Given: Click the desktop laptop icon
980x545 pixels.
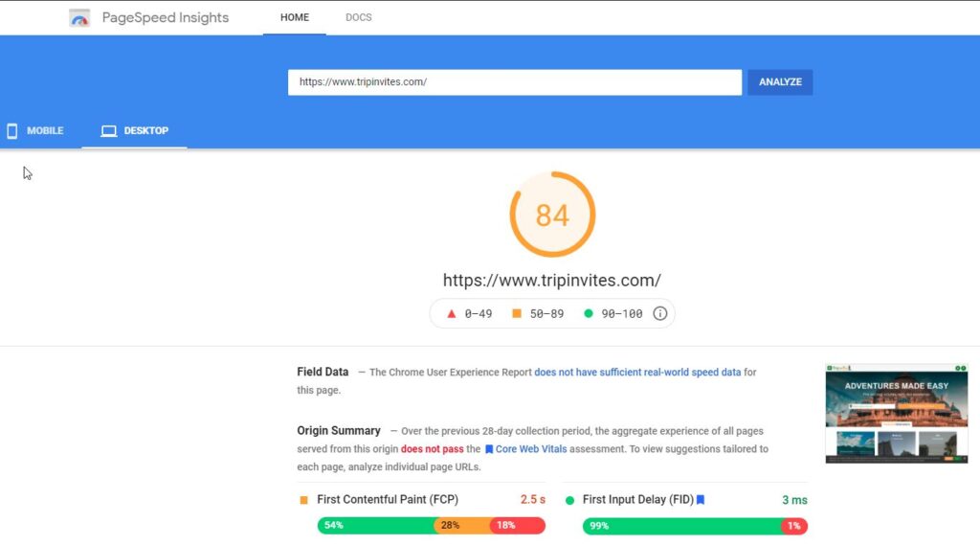Looking at the screenshot, I should 109,131.
